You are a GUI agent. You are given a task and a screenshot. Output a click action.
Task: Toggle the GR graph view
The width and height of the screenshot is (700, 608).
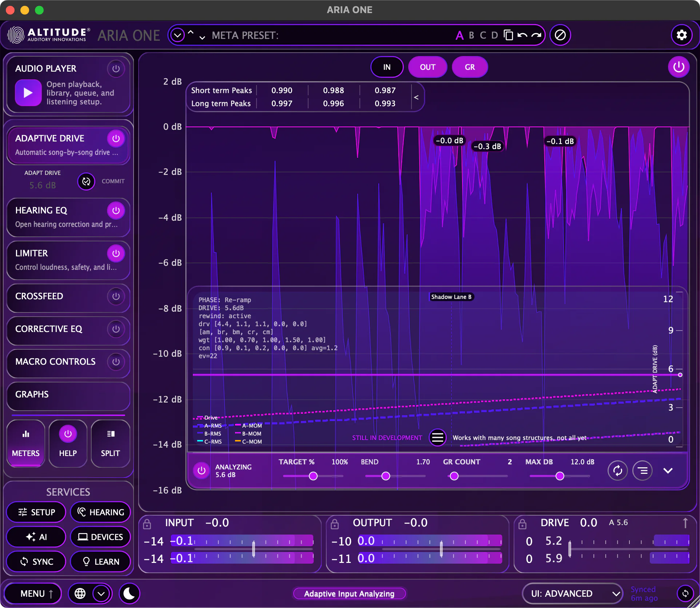click(470, 67)
